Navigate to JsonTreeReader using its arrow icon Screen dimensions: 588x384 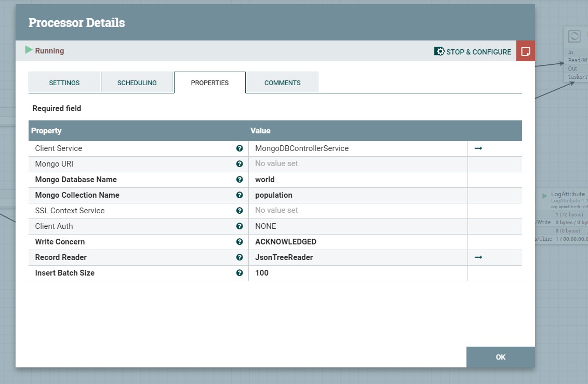click(x=478, y=257)
